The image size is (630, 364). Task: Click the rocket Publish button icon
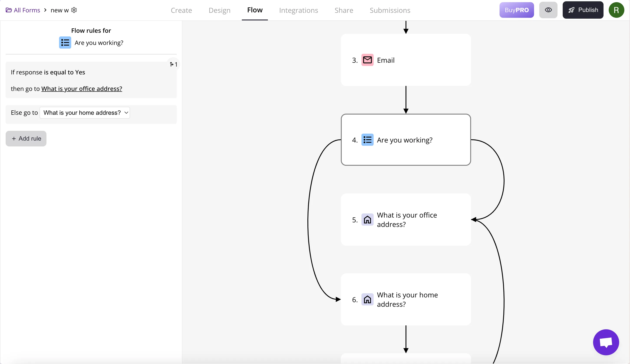point(572,10)
